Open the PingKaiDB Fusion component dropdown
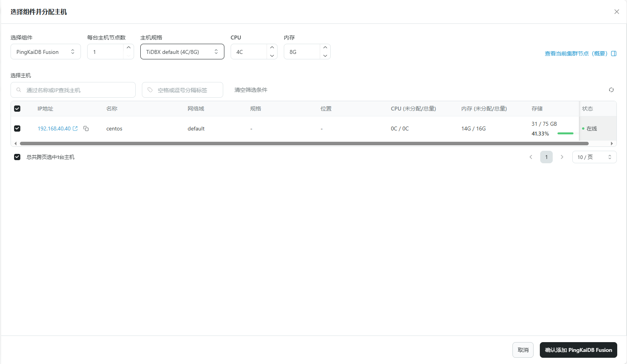 coord(46,52)
